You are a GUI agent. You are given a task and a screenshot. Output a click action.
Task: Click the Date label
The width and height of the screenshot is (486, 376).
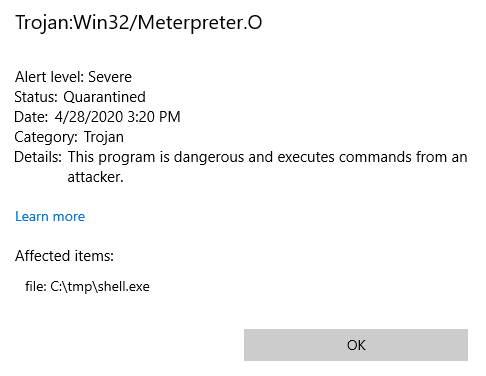[x=31, y=117]
